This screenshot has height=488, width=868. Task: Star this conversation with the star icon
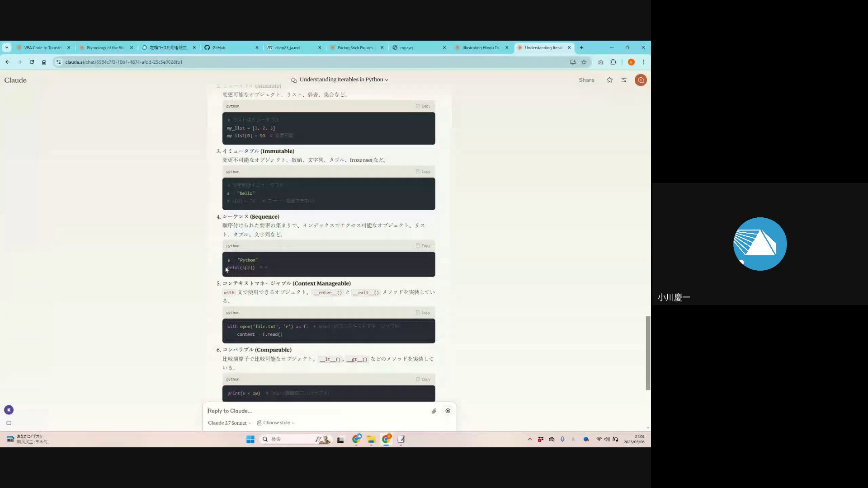(x=609, y=80)
